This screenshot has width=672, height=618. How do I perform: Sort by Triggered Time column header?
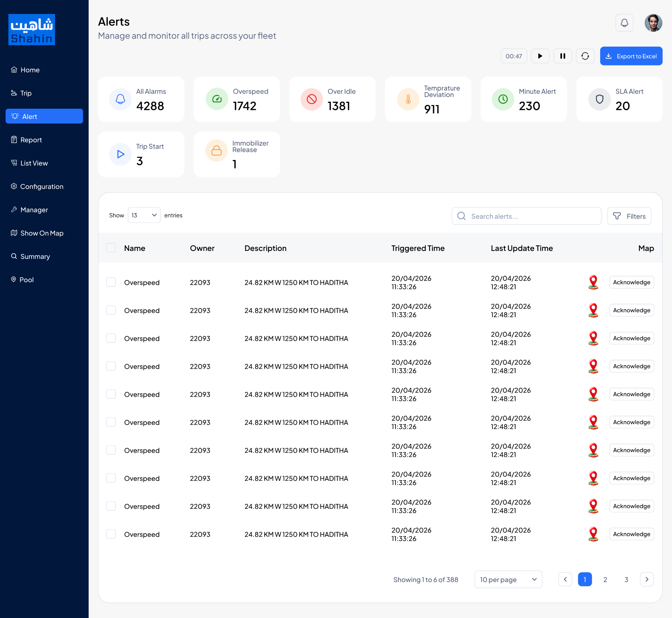[x=418, y=248]
